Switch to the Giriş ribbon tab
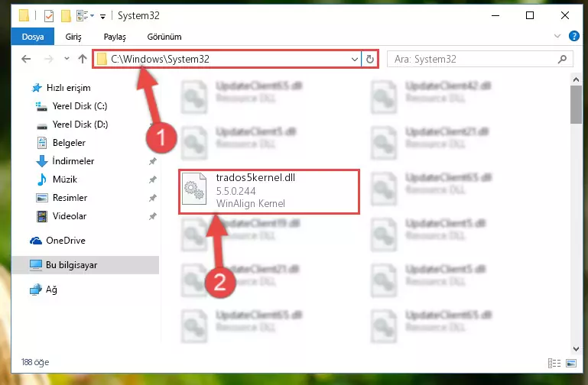Viewport: 588px width, 385px height. tap(73, 37)
